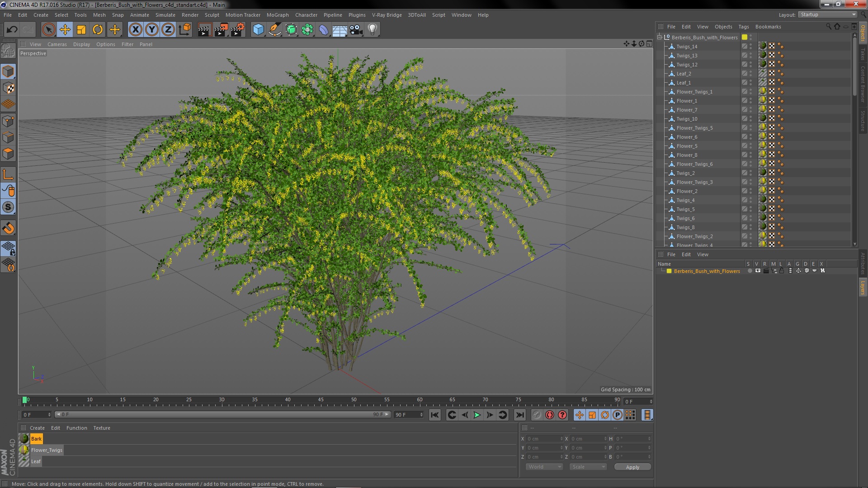Image resolution: width=868 pixels, height=488 pixels.
Task: Select the Live Selection tool
Action: (48, 30)
